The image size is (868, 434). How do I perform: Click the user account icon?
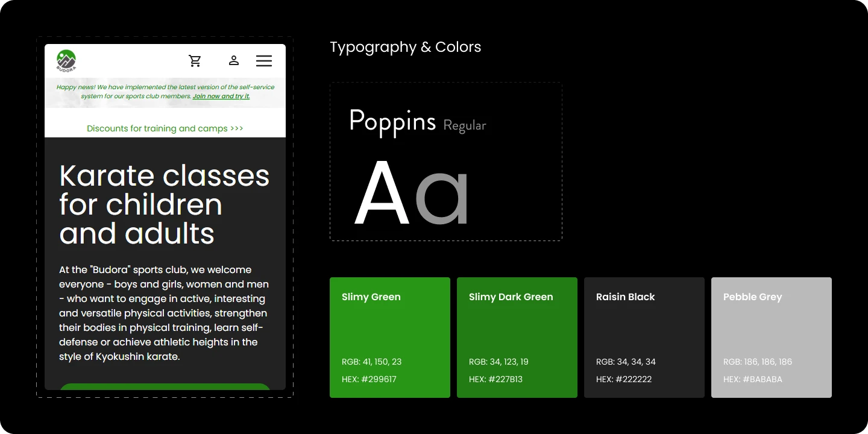[234, 60]
